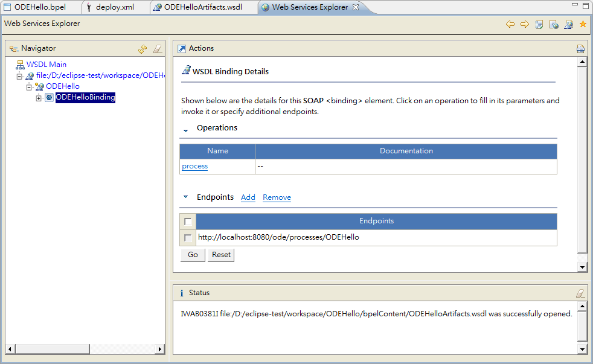The width and height of the screenshot is (593, 364).
Task: Select the Web Services Explorer tab
Action: (310, 7)
